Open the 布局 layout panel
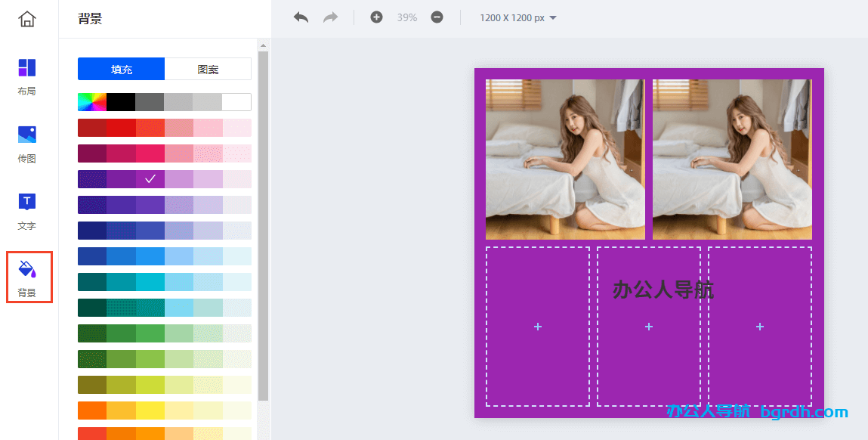This screenshot has width=868, height=440. tap(27, 76)
